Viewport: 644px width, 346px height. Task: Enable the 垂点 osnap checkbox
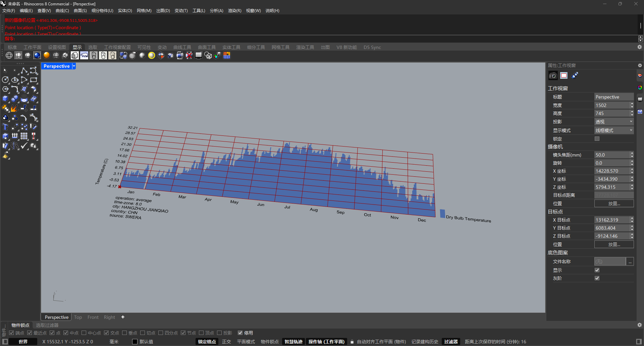pyautogui.click(x=124, y=333)
